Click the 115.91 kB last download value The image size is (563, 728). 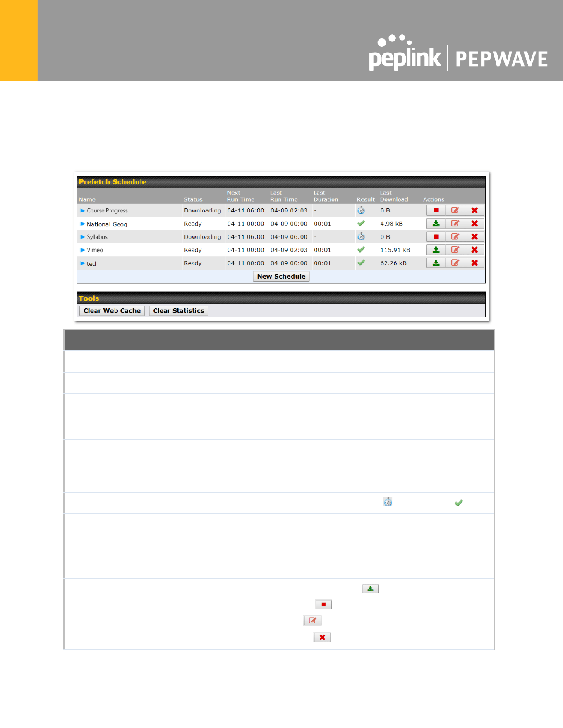coord(395,250)
